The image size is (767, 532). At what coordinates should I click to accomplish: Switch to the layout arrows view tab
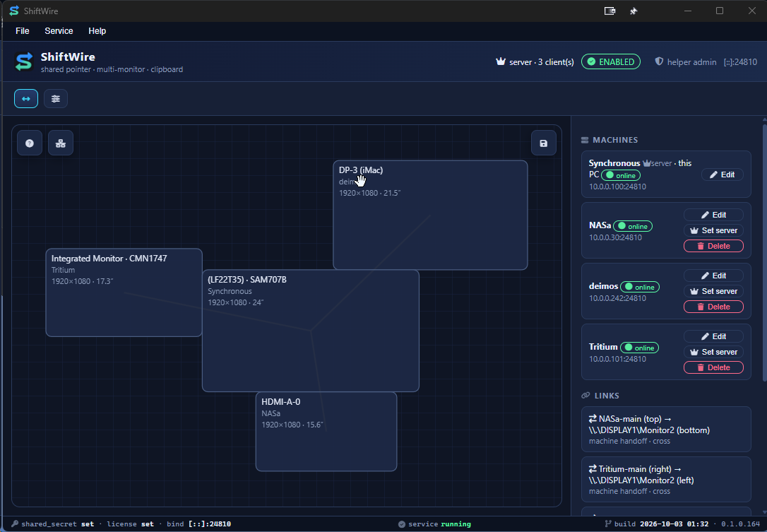[26, 98]
